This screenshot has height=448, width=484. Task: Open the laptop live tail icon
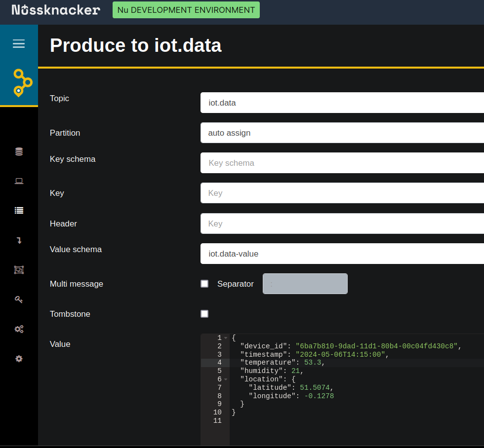pyautogui.click(x=19, y=181)
